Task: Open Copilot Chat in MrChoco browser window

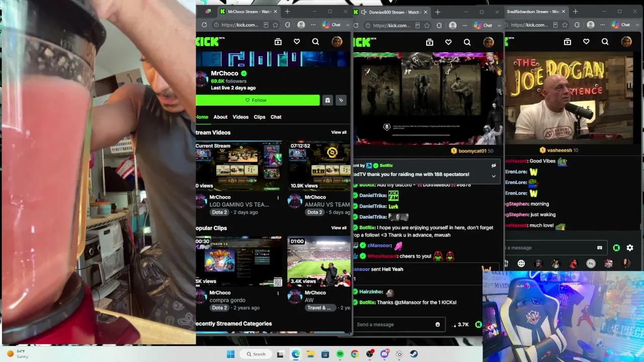Action: coord(332,25)
